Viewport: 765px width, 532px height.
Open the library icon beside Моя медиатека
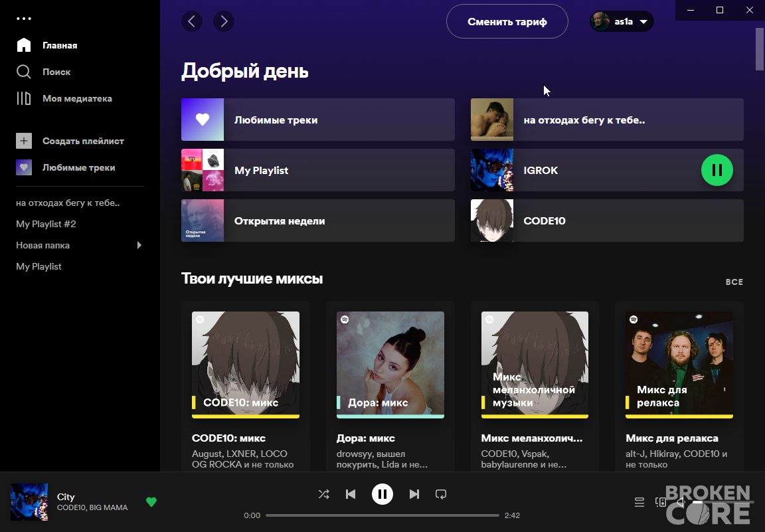[x=23, y=98]
